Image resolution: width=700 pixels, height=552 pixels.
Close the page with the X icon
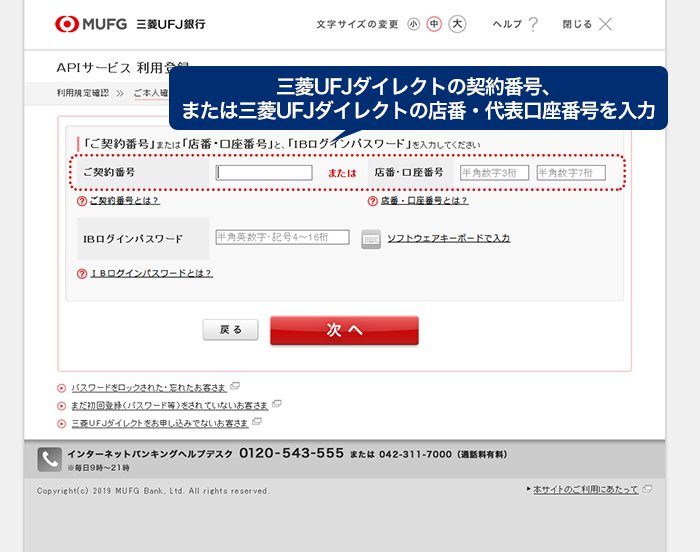(605, 24)
